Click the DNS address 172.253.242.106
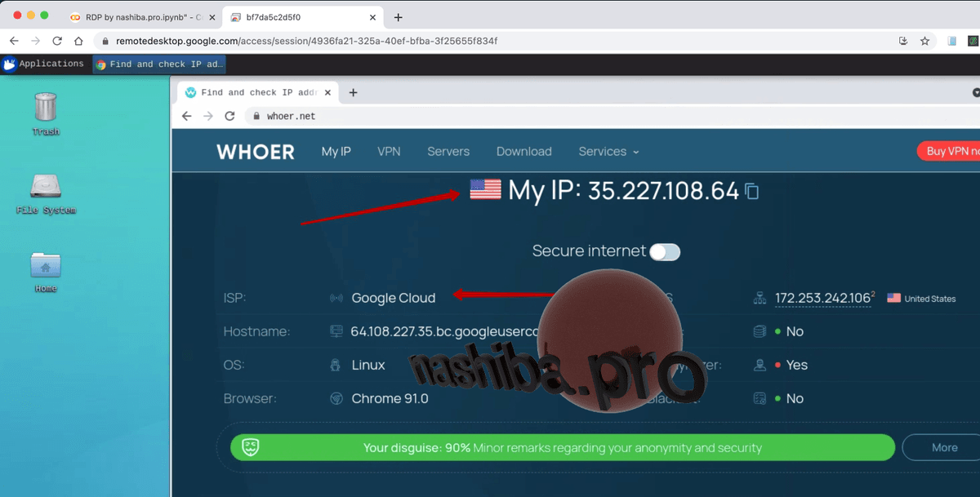This screenshot has width=980, height=497. coord(822,299)
